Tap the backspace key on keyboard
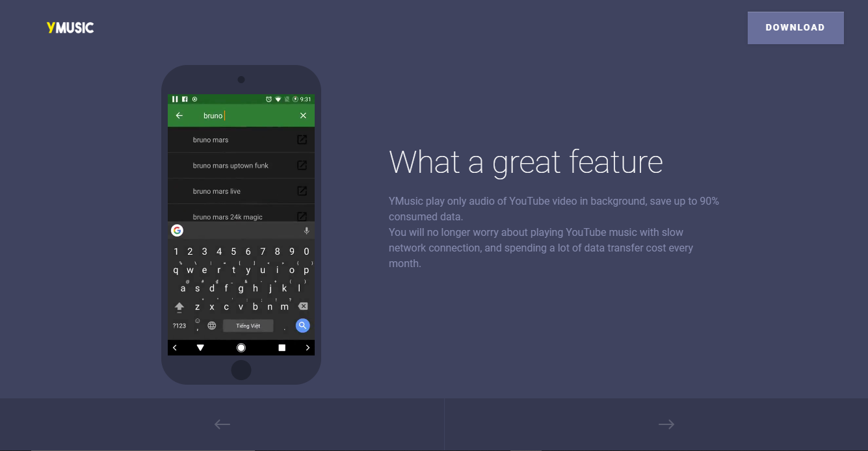The height and width of the screenshot is (451, 868). 303,306
